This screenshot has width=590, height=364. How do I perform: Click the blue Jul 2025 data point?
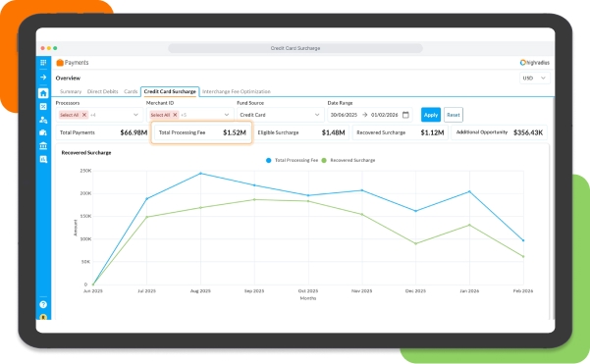click(x=146, y=198)
